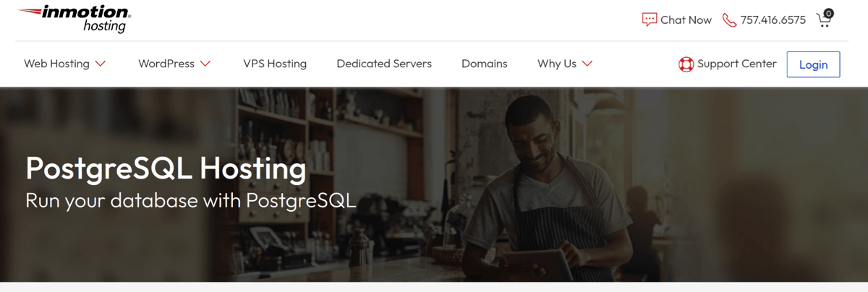The height and width of the screenshot is (292, 868).
Task: Open the shopping cart icon
Action: tap(824, 20)
